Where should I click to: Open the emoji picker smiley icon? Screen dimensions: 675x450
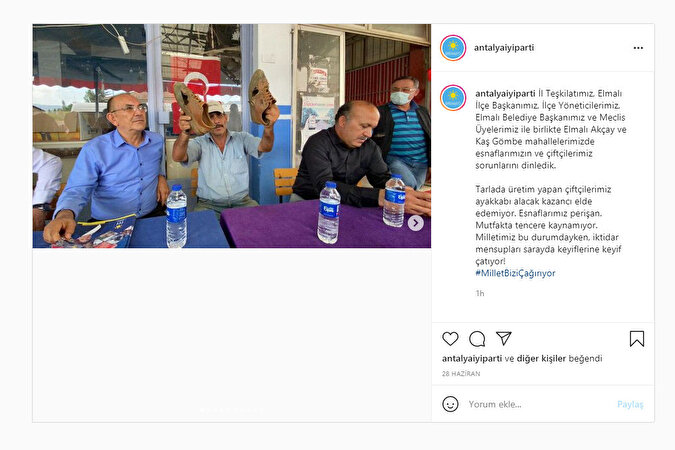coord(450,404)
